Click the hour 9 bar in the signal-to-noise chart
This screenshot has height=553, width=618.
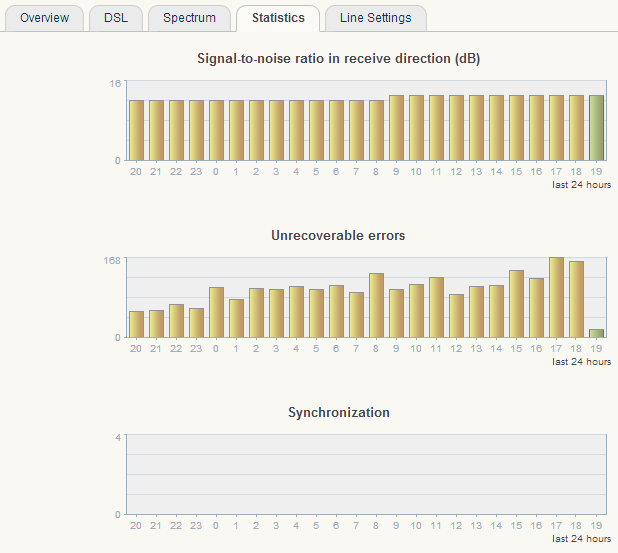click(396, 128)
